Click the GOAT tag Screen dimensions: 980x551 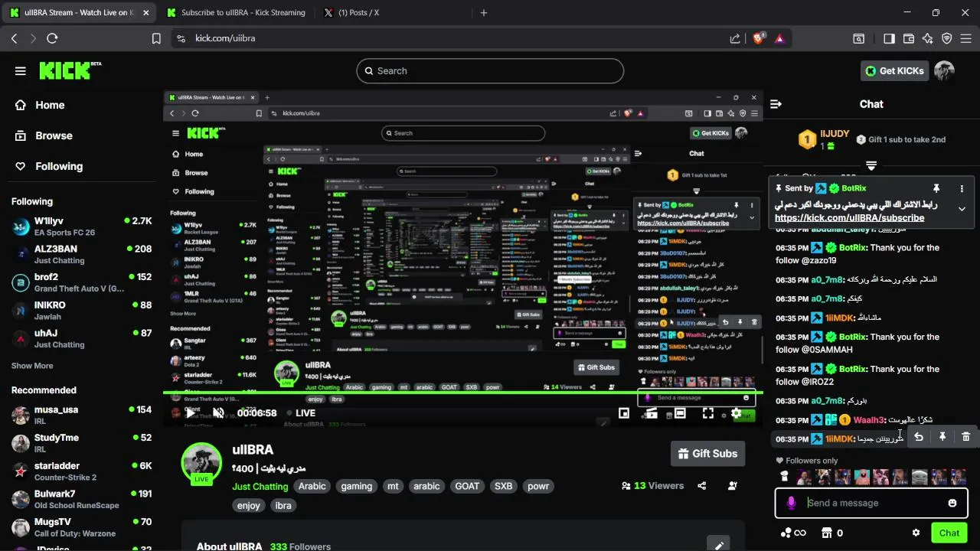pyautogui.click(x=467, y=486)
